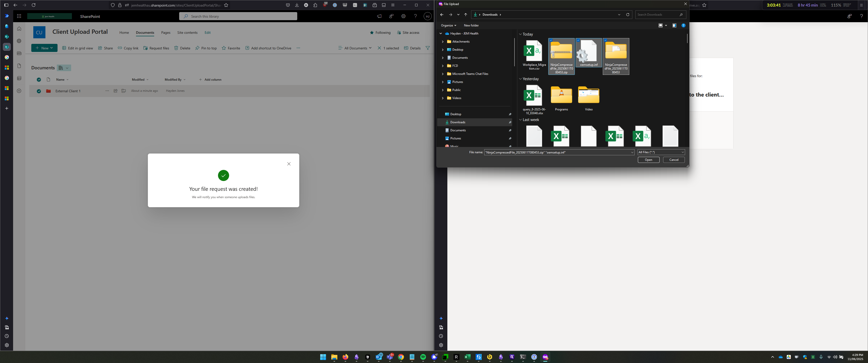
Task: Uncheck the oemsetup.inf file checkbox
Action: [578, 40]
